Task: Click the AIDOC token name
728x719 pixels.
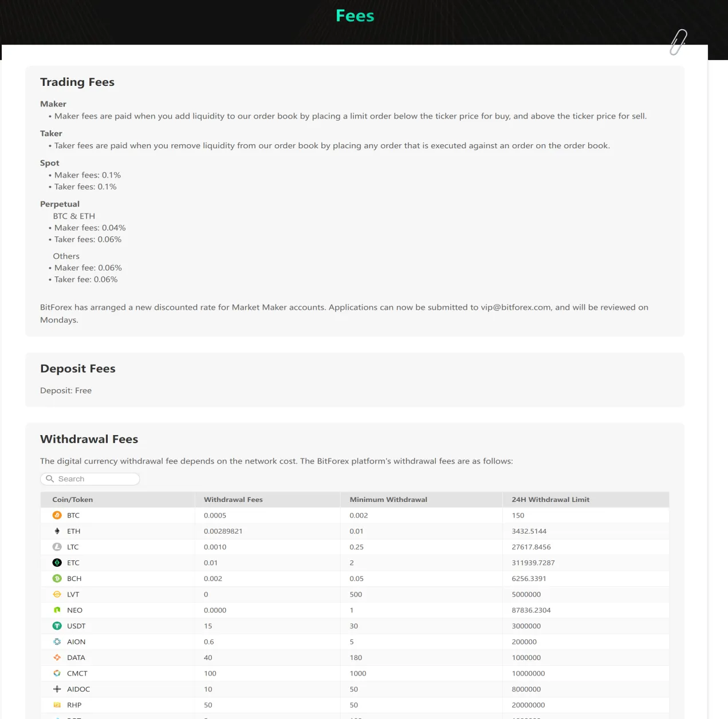Action: [78, 689]
